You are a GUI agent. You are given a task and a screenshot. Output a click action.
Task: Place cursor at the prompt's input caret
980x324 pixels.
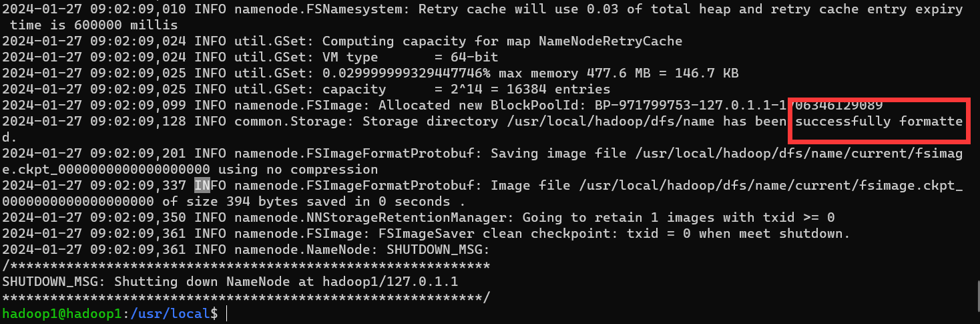pyautogui.click(x=227, y=313)
